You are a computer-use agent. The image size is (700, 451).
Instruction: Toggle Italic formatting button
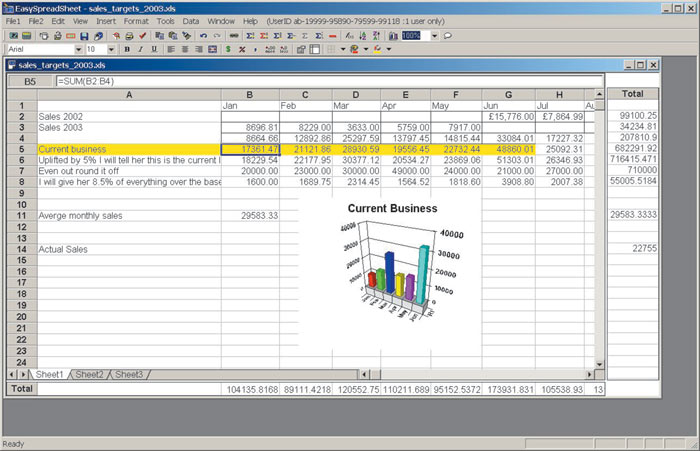coord(141,49)
